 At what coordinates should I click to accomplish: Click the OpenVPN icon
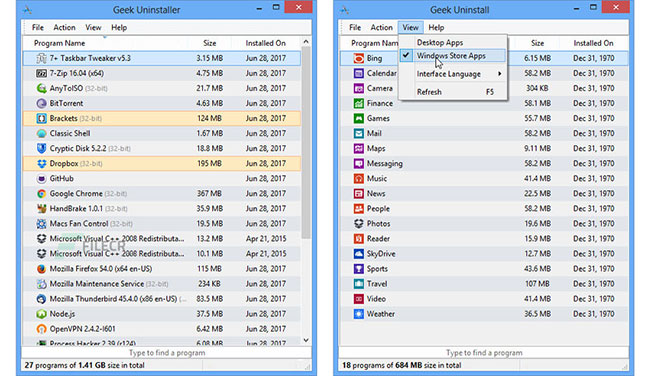click(x=41, y=329)
